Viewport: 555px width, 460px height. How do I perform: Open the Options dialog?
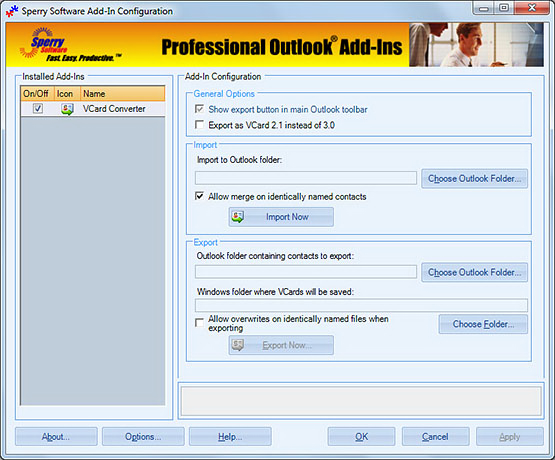pos(143,437)
